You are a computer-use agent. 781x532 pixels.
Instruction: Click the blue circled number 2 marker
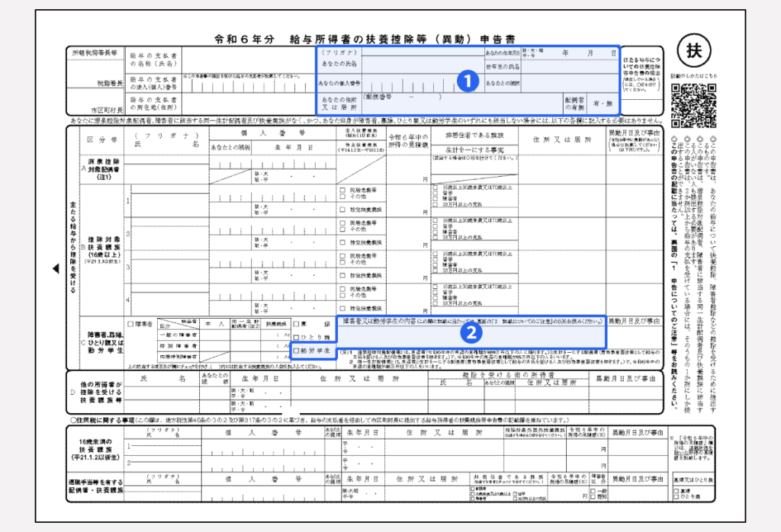click(x=471, y=332)
